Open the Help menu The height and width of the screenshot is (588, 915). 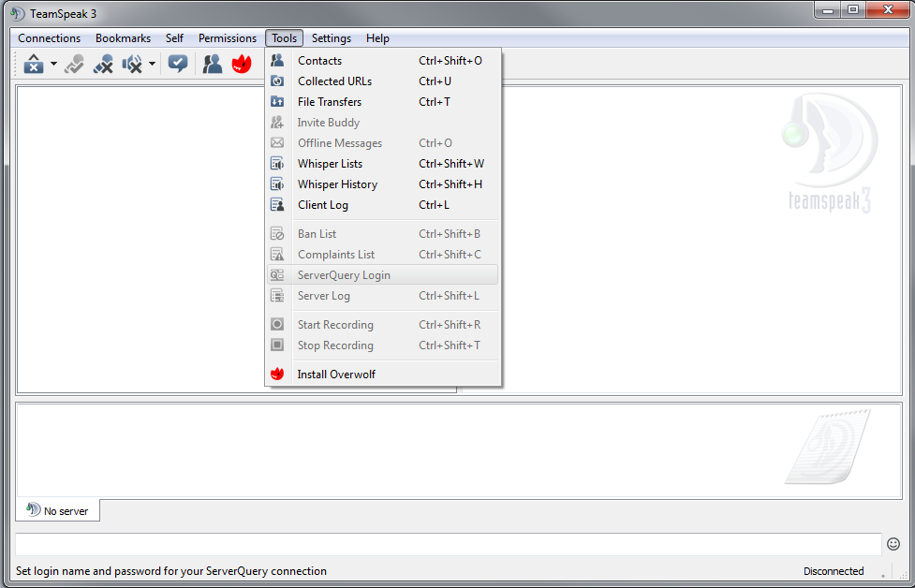click(x=377, y=37)
